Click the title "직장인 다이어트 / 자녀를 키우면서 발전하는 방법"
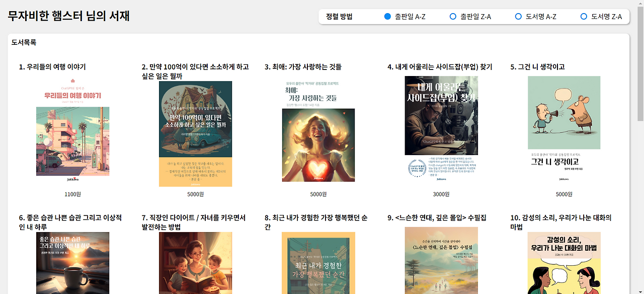Viewport: 644px width, 294px height. coord(192,222)
